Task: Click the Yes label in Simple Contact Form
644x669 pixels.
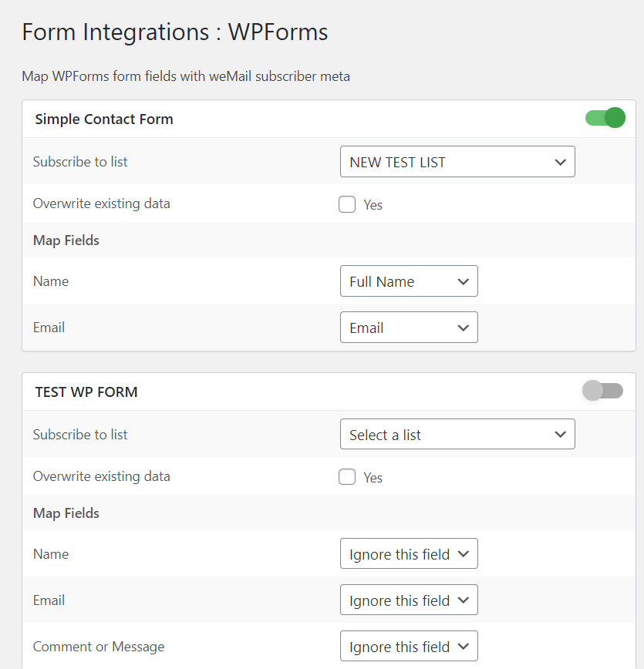Action: coord(373,205)
